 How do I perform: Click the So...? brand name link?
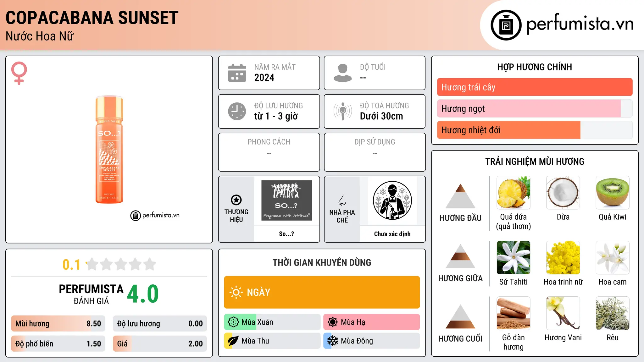pos(286,234)
